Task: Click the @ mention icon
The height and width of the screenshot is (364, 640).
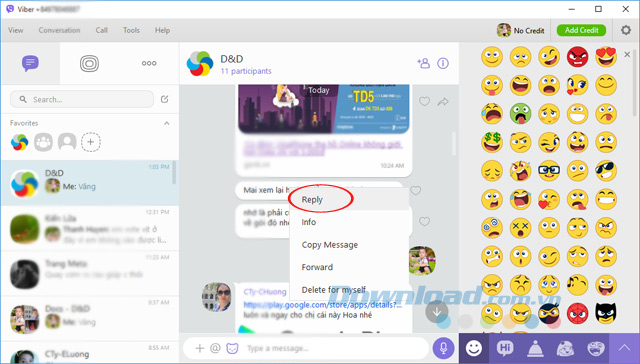Action: point(215,348)
